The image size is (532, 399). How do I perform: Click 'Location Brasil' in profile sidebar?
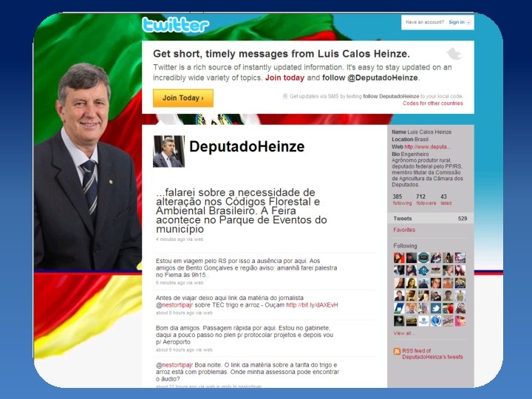[410, 140]
